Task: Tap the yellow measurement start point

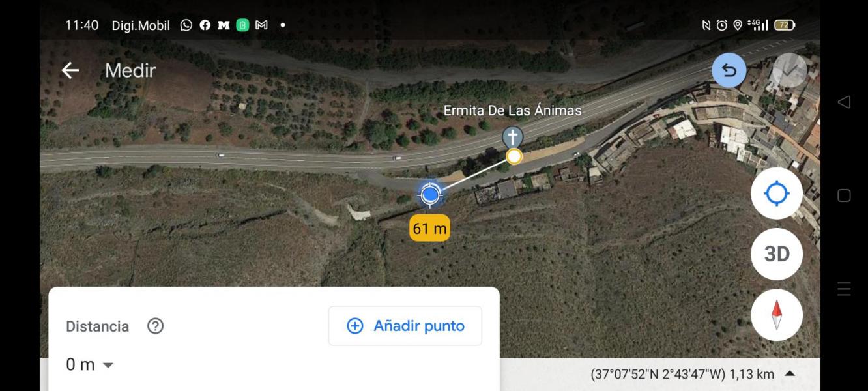Action: pos(514,156)
